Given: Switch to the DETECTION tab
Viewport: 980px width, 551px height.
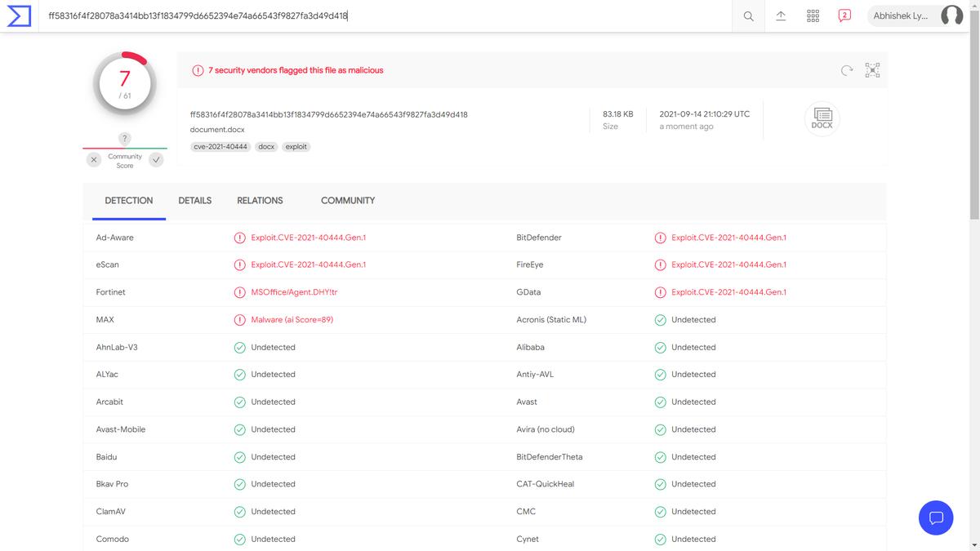Looking at the screenshot, I should 129,201.
